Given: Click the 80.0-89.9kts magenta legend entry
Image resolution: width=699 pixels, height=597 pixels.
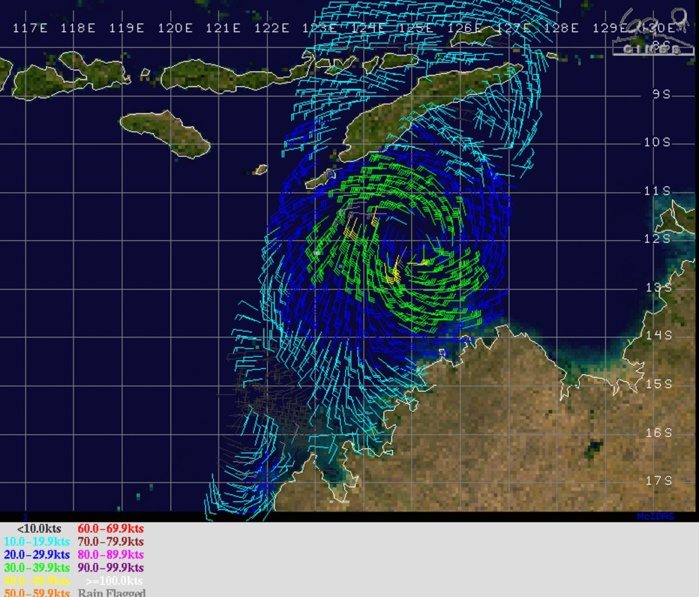Looking at the screenshot, I should click(111, 554).
